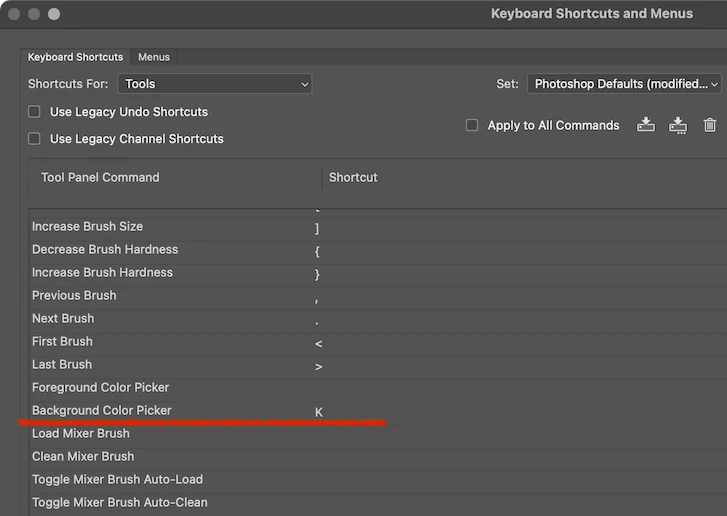Click the K shortcut for Background Color Picker
Screen dimensions: 727x516
[x=319, y=412]
